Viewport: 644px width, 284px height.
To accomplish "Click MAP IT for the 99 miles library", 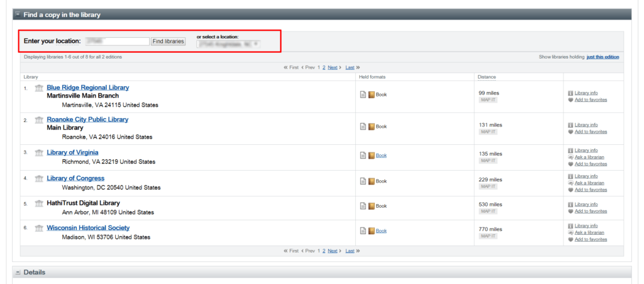I will (x=488, y=100).
